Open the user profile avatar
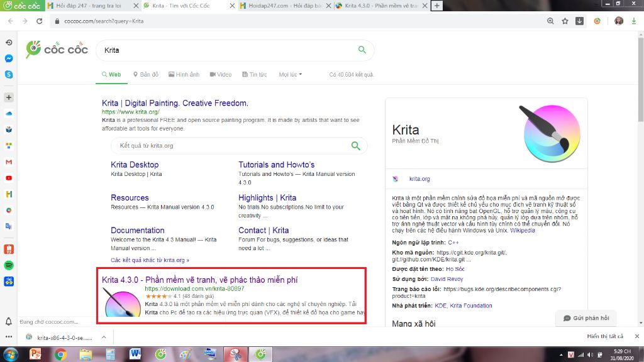 click(x=619, y=21)
